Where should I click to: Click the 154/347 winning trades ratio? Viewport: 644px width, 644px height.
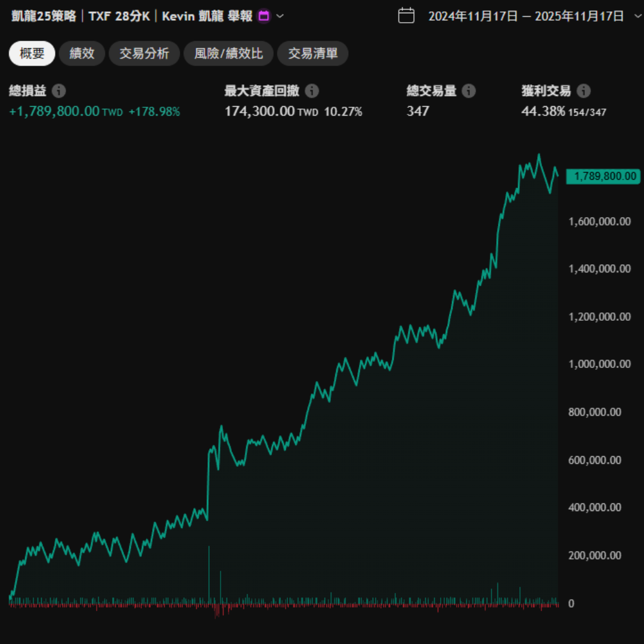(x=587, y=112)
